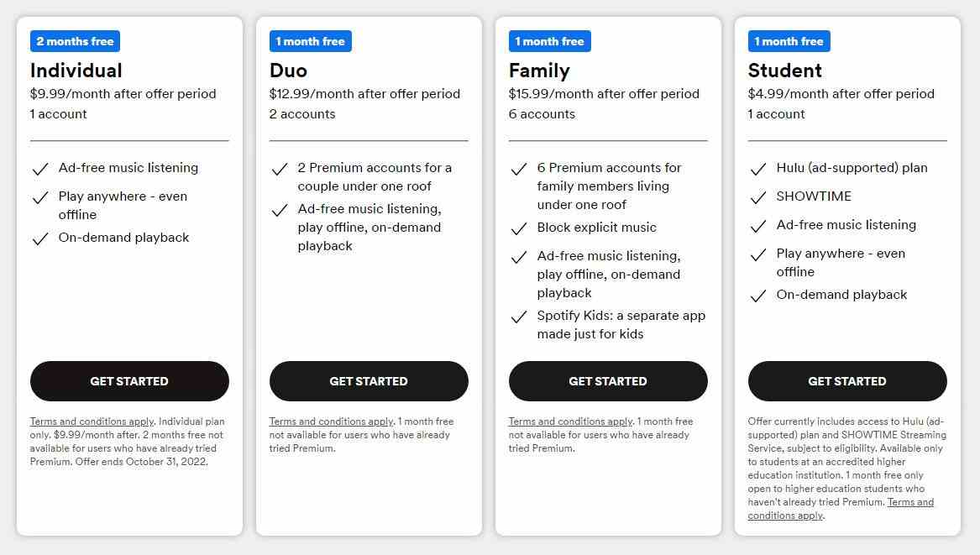The image size is (980, 555).
Task: Click checkmark next to '2 Premium accounts for a couple'
Action: (280, 169)
